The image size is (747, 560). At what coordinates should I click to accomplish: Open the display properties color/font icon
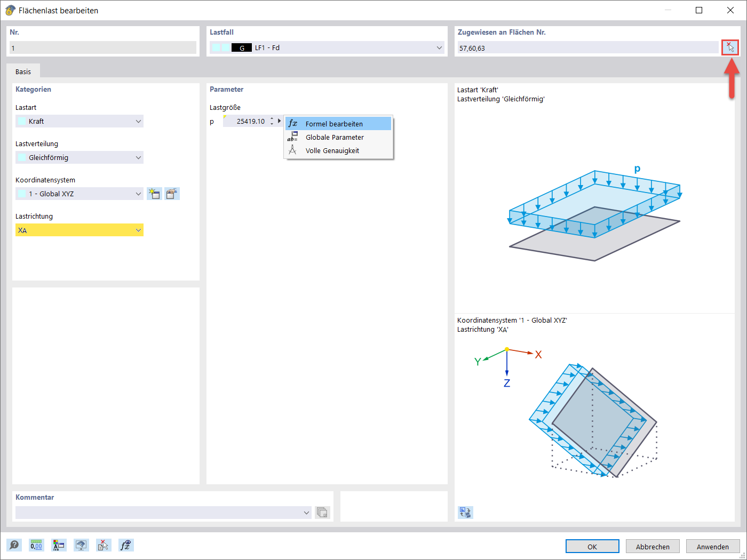(59, 545)
